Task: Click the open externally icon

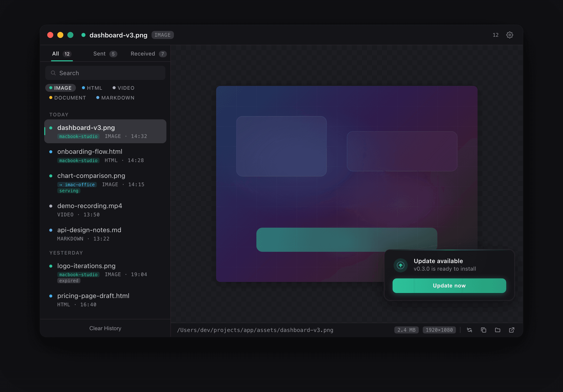Action: point(511,330)
